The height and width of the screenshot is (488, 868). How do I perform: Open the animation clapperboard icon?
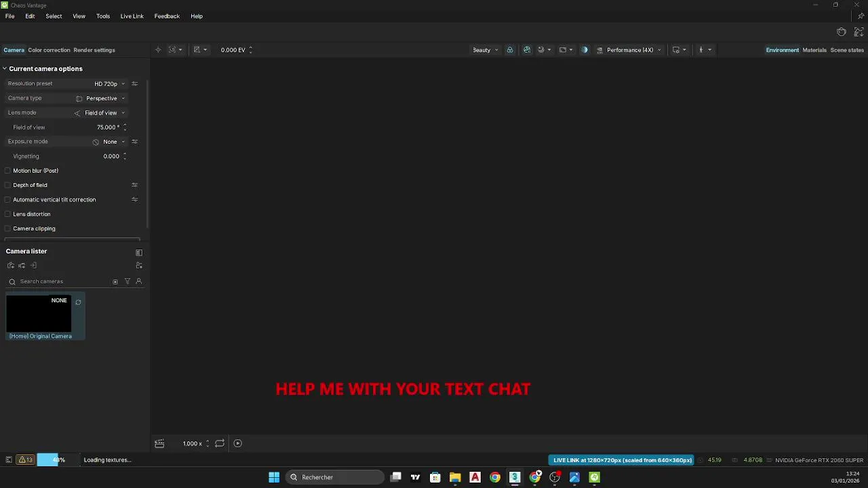coord(159,443)
